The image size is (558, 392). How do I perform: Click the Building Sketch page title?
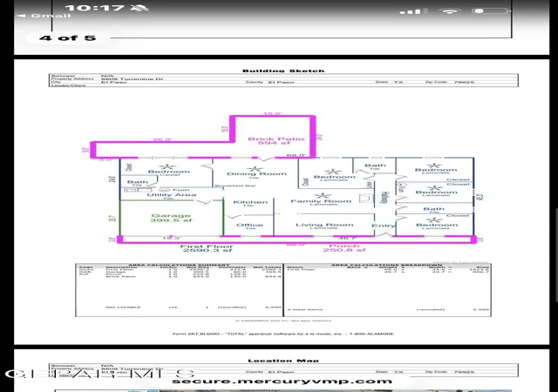pos(283,71)
